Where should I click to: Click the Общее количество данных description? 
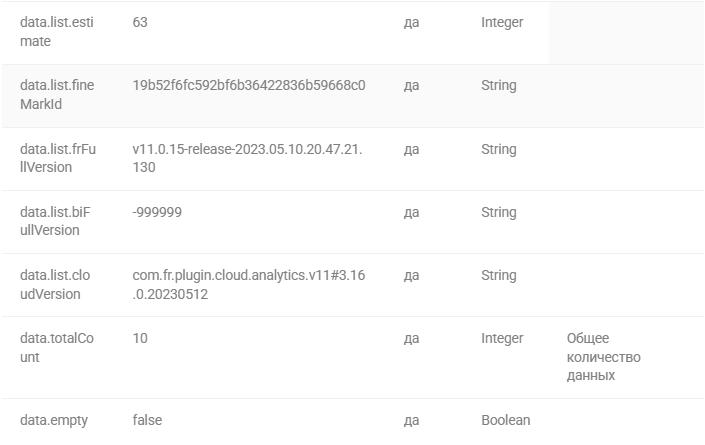[603, 356]
